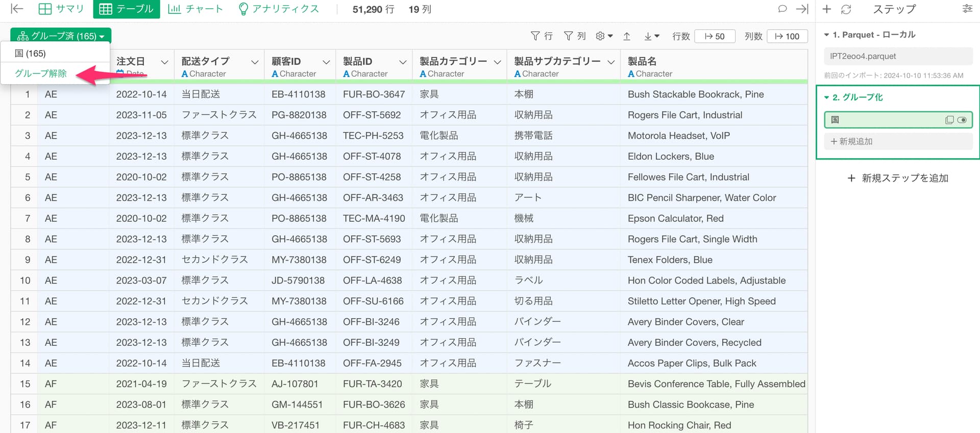Collapse the steps panel with the right-arrow icon
The width and height of the screenshot is (980, 433).
click(x=802, y=9)
